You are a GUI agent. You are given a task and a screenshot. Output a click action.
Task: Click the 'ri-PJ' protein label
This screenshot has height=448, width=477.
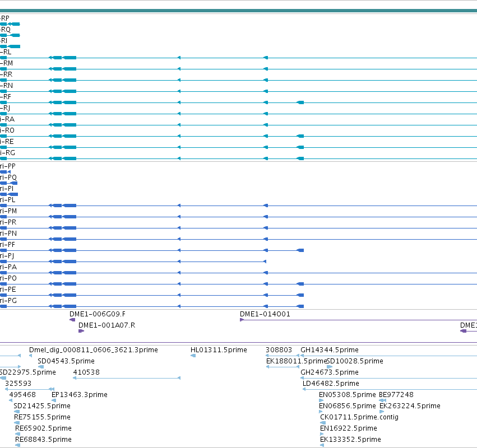tap(7, 256)
